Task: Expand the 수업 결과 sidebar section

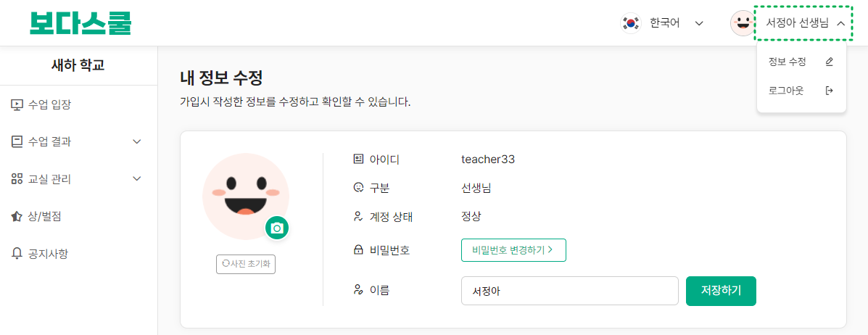Action: click(76, 141)
